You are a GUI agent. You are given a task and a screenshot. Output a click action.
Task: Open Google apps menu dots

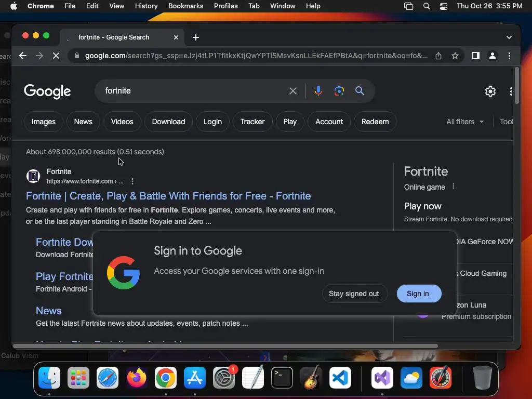click(511, 91)
